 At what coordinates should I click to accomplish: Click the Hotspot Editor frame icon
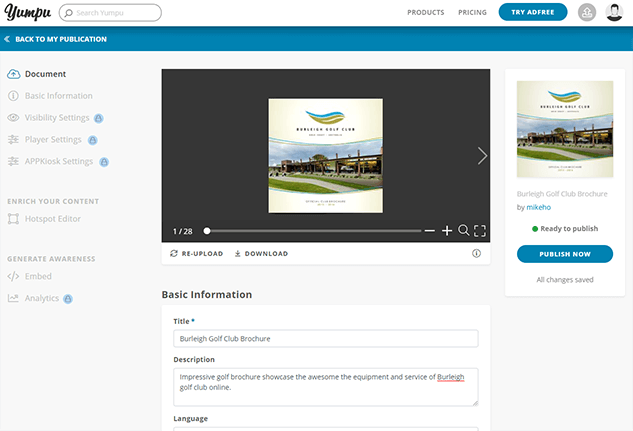[13, 219]
